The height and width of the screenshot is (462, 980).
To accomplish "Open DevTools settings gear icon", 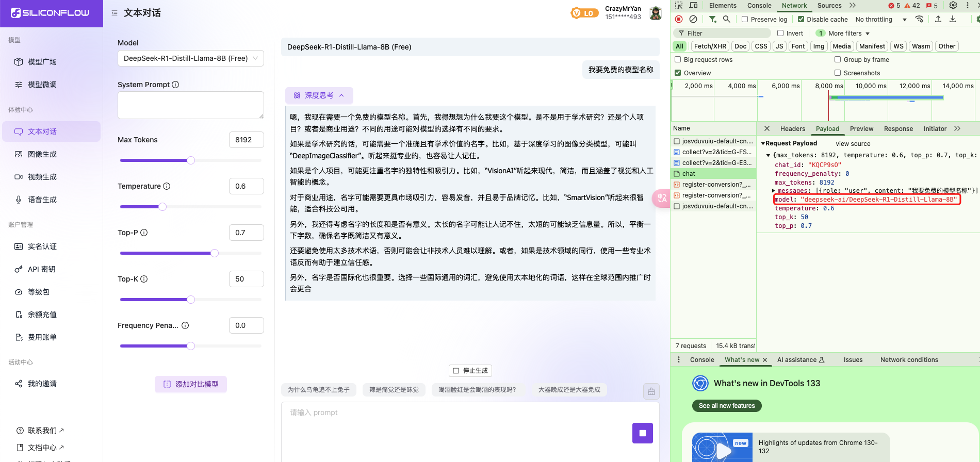I will click(953, 6).
